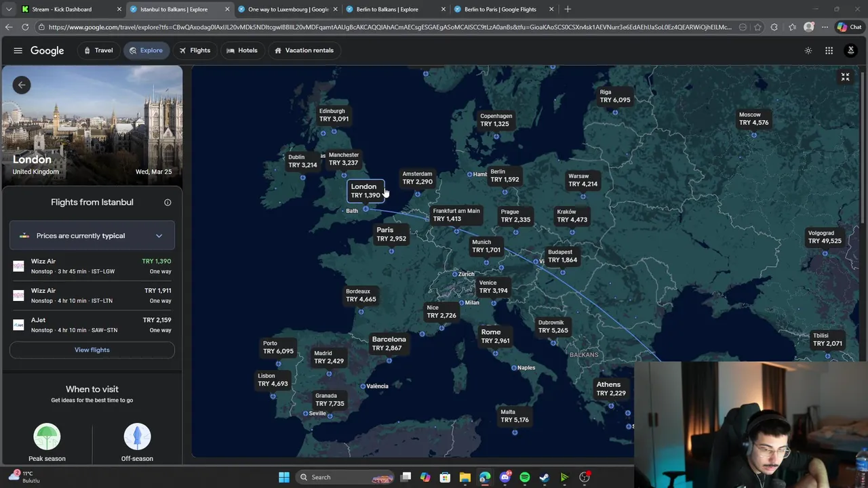Select Munich TRY 1,701 on the map
The width and height of the screenshot is (868, 488).
tap(486, 246)
